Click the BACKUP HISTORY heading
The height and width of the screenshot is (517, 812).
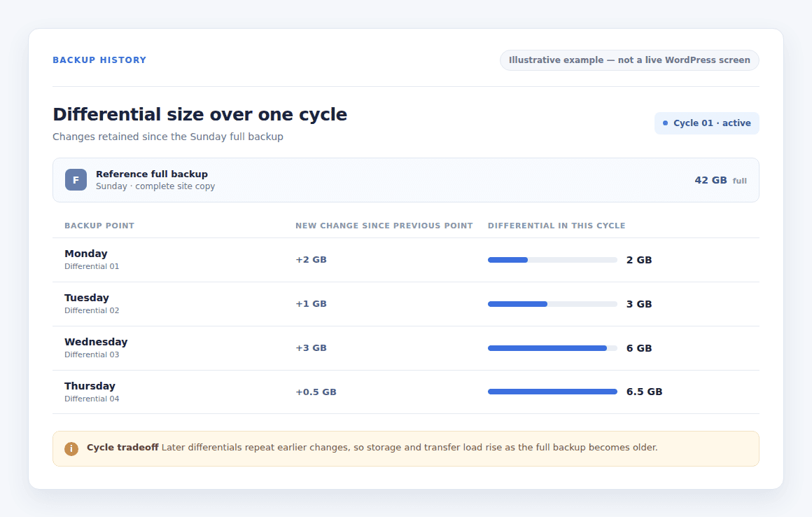(x=99, y=60)
